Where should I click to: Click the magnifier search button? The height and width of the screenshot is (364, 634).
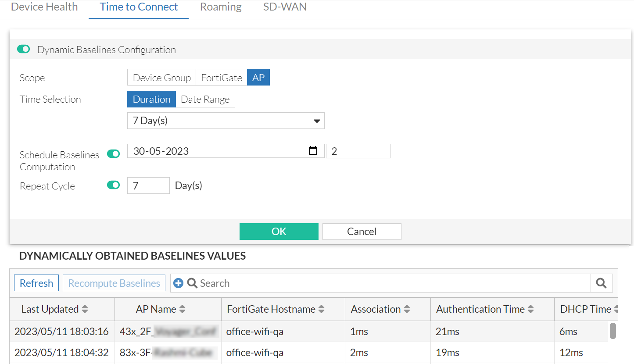pyautogui.click(x=602, y=283)
